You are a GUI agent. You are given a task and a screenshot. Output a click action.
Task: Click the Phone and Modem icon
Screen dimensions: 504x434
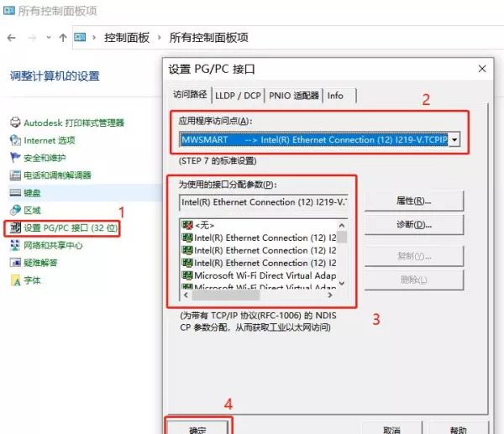point(15,175)
